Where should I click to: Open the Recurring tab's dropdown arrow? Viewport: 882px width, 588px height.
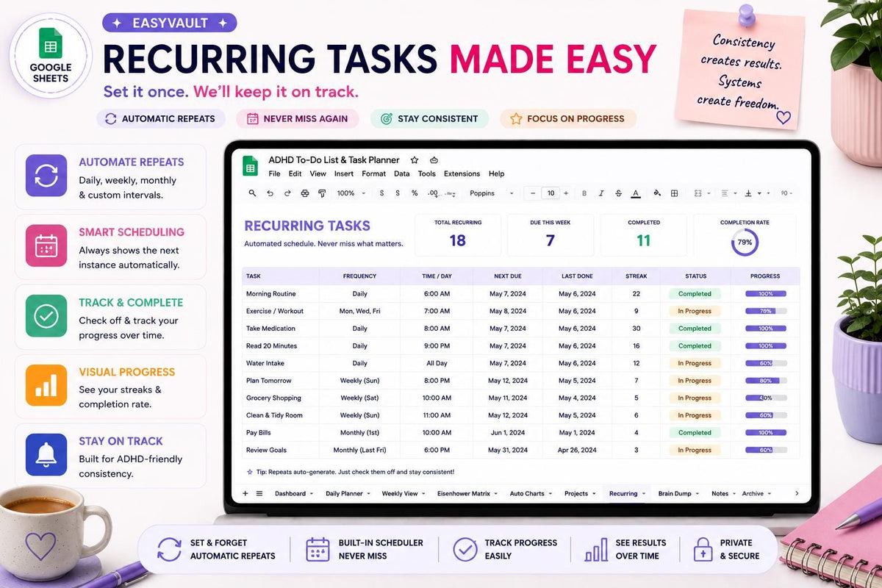pyautogui.click(x=644, y=494)
